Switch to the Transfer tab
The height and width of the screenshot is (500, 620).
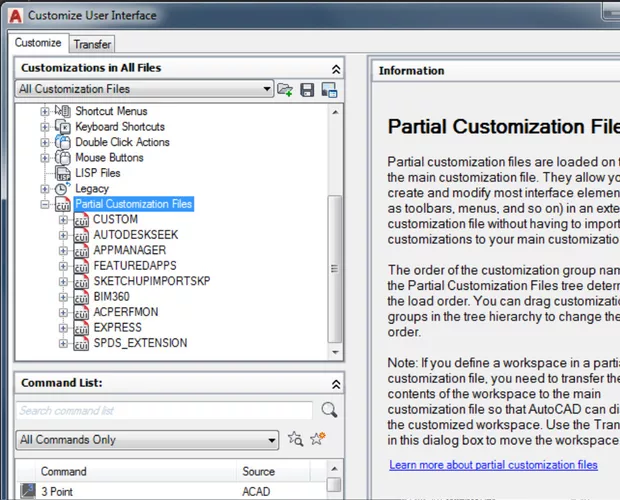[x=92, y=44]
